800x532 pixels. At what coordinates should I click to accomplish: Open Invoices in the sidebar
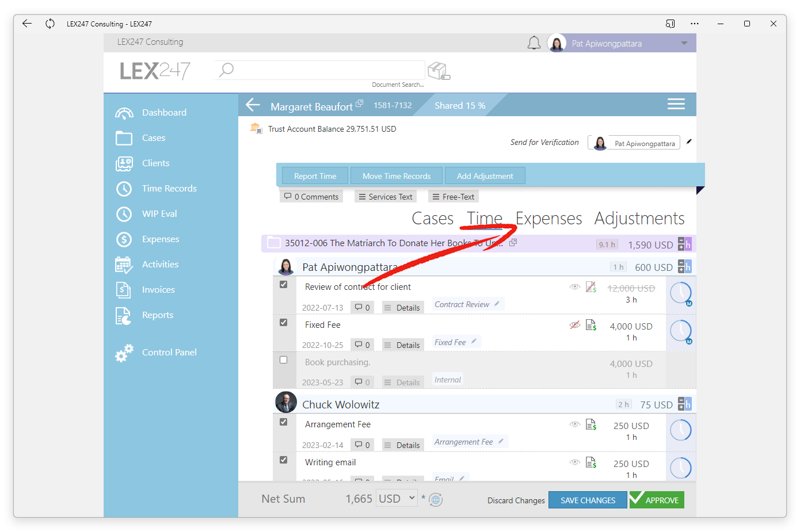(x=145, y=290)
